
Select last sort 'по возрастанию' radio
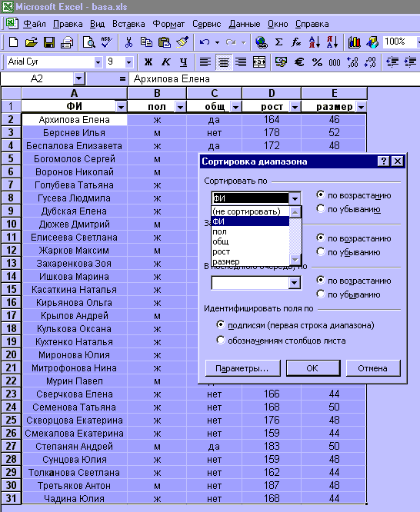(321, 280)
